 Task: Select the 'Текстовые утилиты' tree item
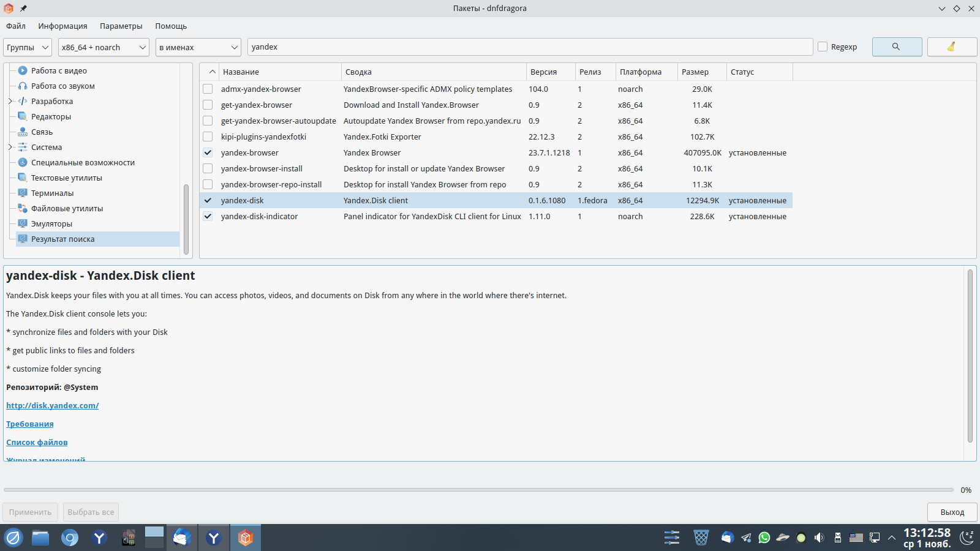pyautogui.click(x=67, y=178)
